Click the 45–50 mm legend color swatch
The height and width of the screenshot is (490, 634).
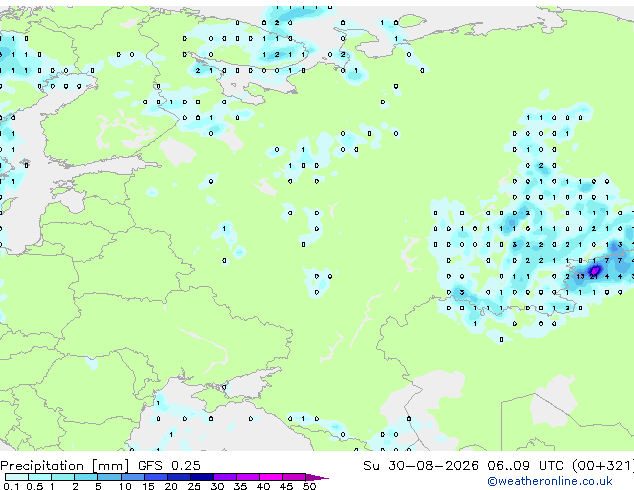294,477
